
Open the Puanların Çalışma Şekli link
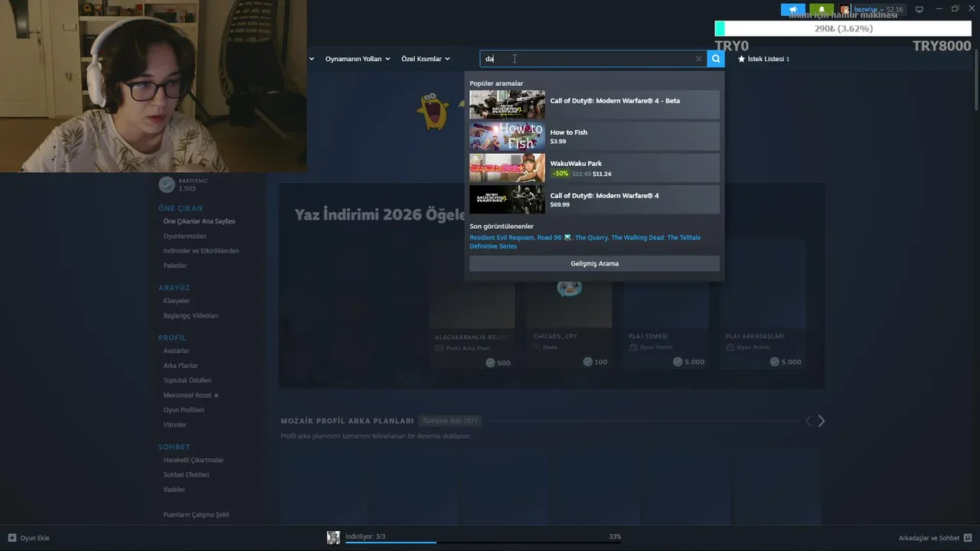196,514
